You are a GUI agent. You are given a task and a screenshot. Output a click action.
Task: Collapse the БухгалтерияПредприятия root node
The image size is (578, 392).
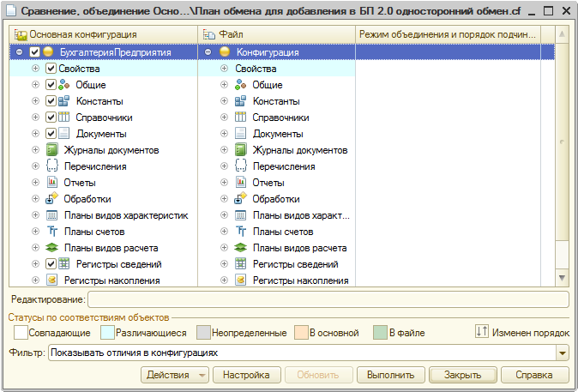tap(19, 52)
